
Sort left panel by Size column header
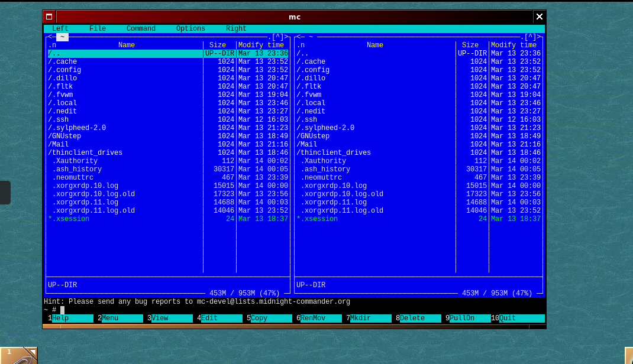[x=218, y=45]
